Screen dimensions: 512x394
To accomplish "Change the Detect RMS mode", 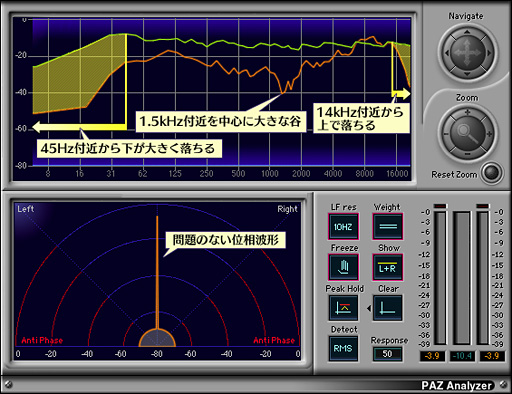I will (x=343, y=349).
